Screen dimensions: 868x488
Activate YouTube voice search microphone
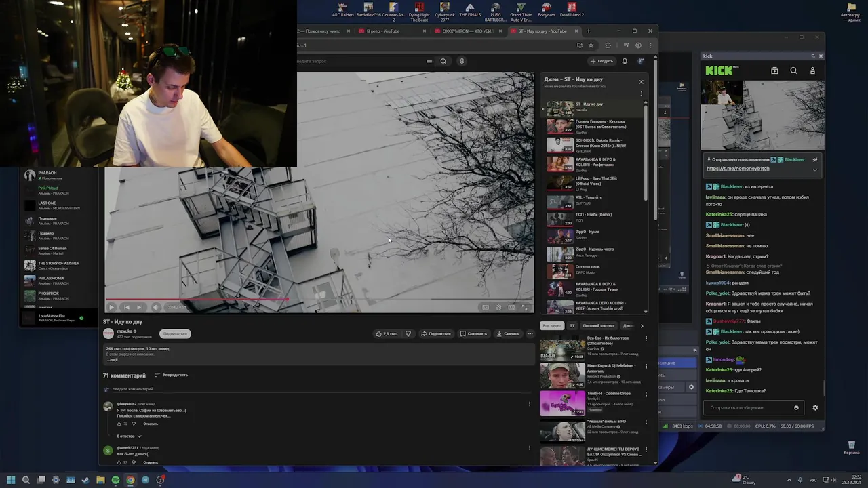[x=462, y=61]
